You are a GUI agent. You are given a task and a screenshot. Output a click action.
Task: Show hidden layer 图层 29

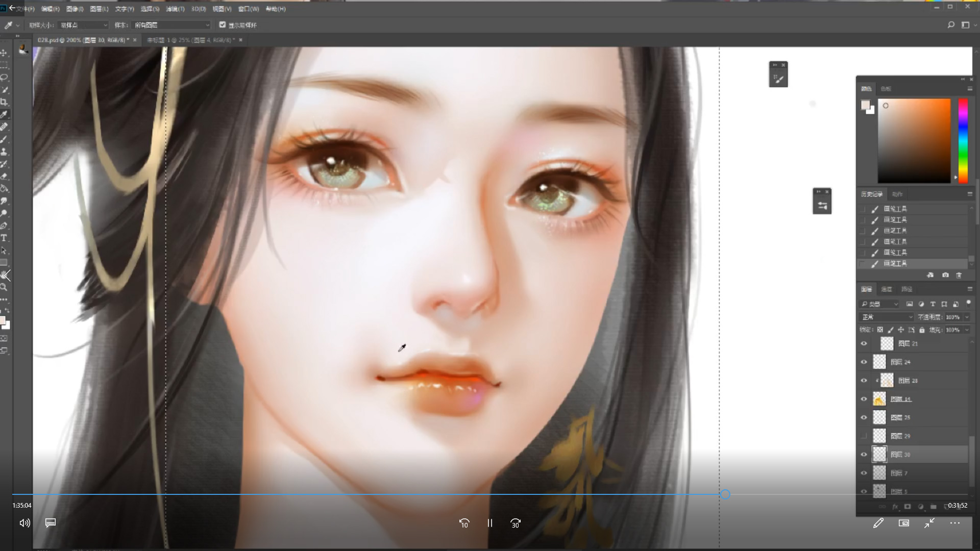(864, 436)
